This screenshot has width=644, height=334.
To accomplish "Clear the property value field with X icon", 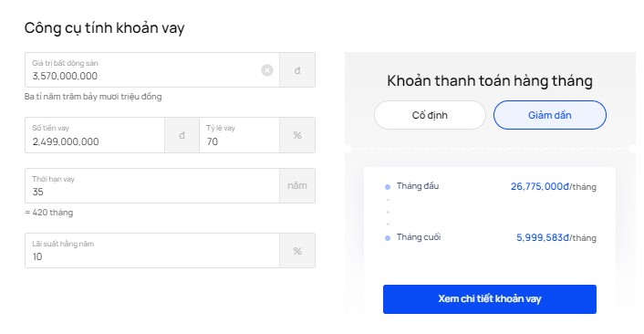I will point(267,70).
